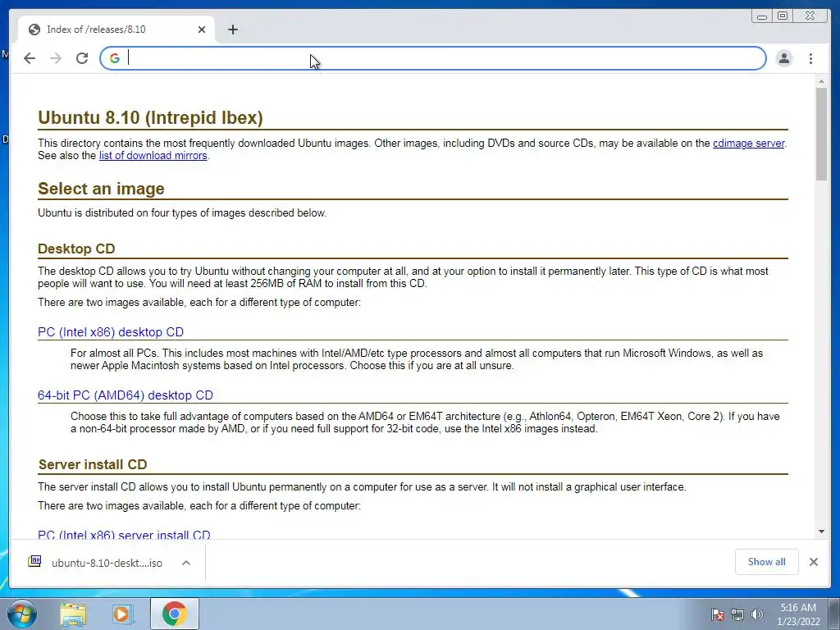Image resolution: width=840 pixels, height=630 pixels.
Task: Focus the browser address bar
Action: coord(433,58)
